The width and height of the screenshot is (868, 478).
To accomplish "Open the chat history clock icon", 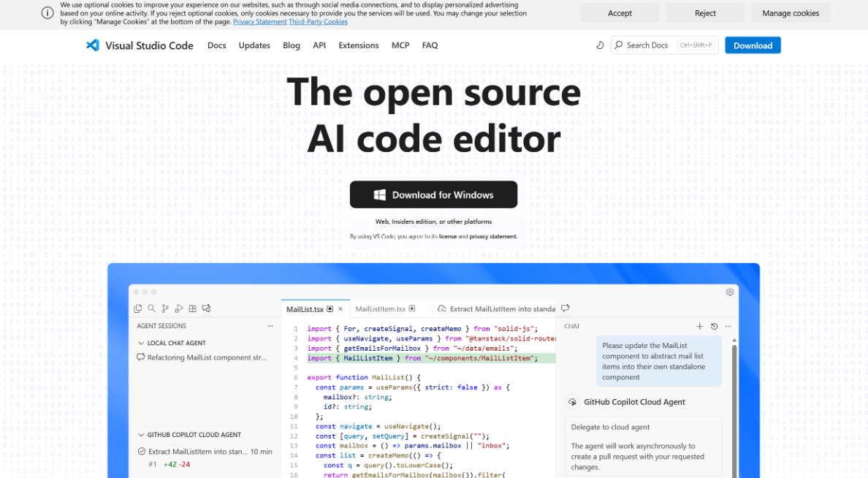I will click(714, 327).
